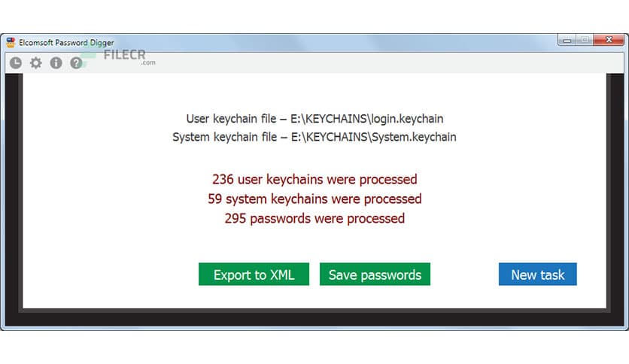This screenshot has width=629, height=364.
Task: Select the 'System keychain file' path line
Action: (314, 137)
